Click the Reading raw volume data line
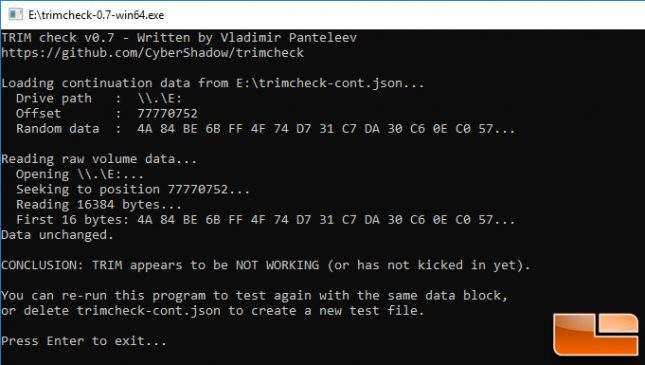This screenshot has width=645, height=365. point(99,159)
